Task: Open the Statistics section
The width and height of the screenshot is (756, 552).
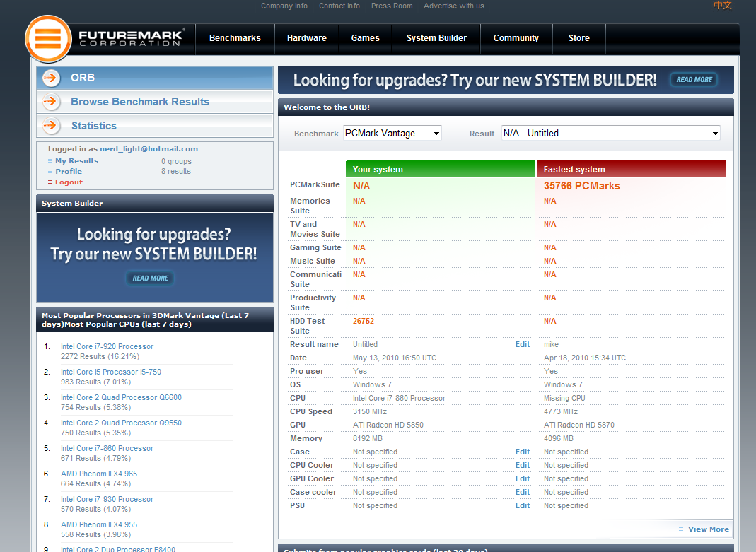Action: point(155,126)
